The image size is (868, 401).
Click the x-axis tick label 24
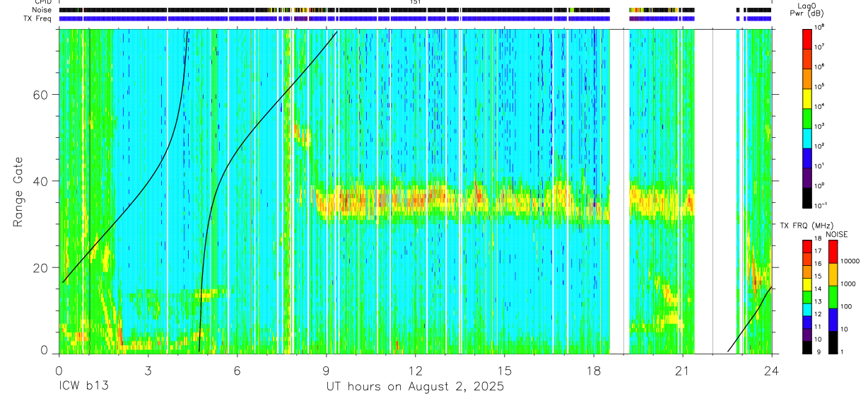[x=772, y=371]
